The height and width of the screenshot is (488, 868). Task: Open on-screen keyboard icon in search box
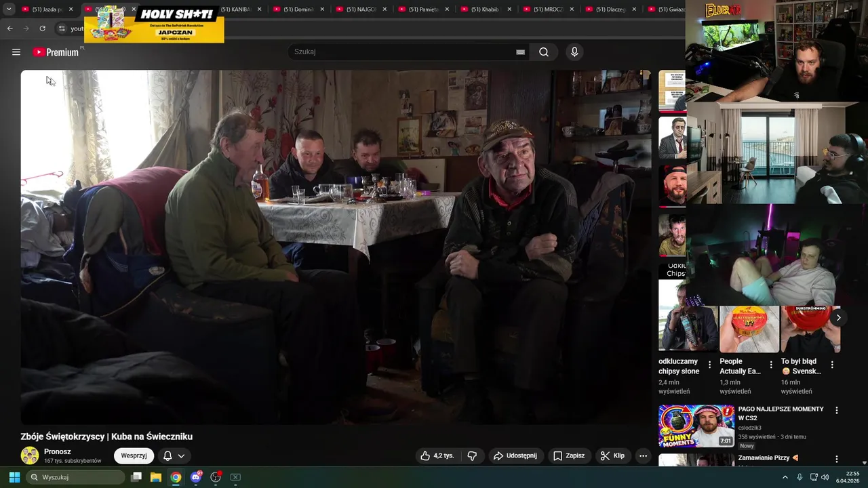coord(520,52)
